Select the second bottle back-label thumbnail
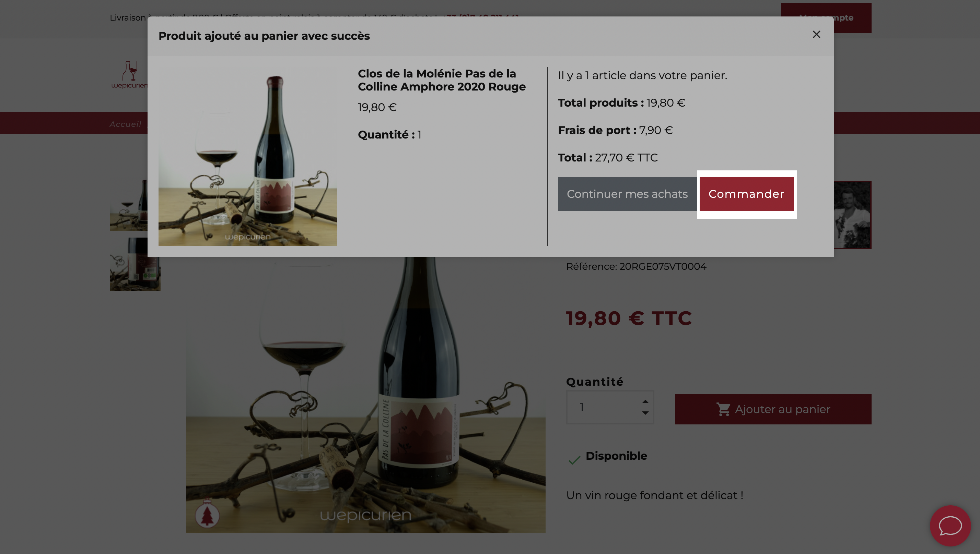This screenshot has height=554, width=980. pyautogui.click(x=135, y=264)
